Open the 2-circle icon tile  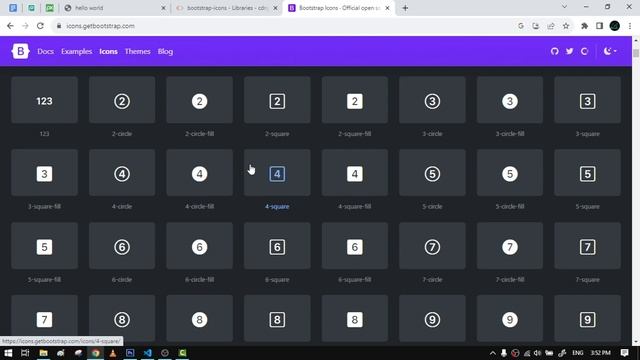(x=122, y=100)
